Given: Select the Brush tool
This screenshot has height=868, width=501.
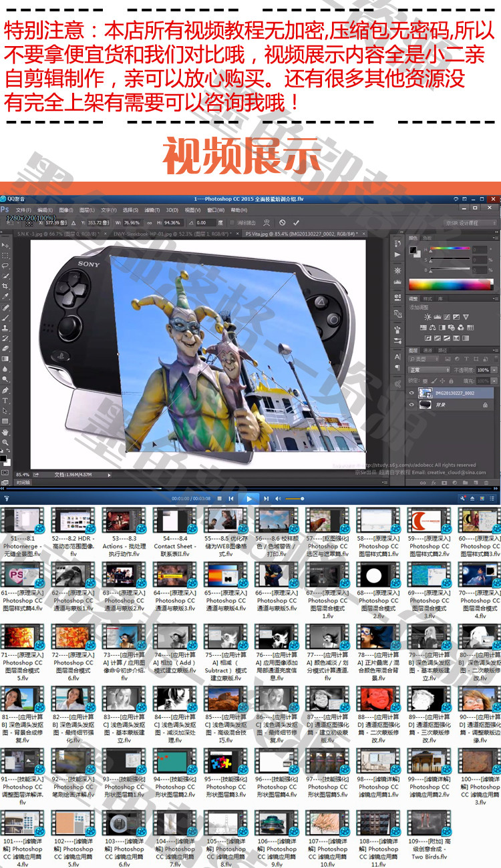Looking at the screenshot, I should [5, 318].
